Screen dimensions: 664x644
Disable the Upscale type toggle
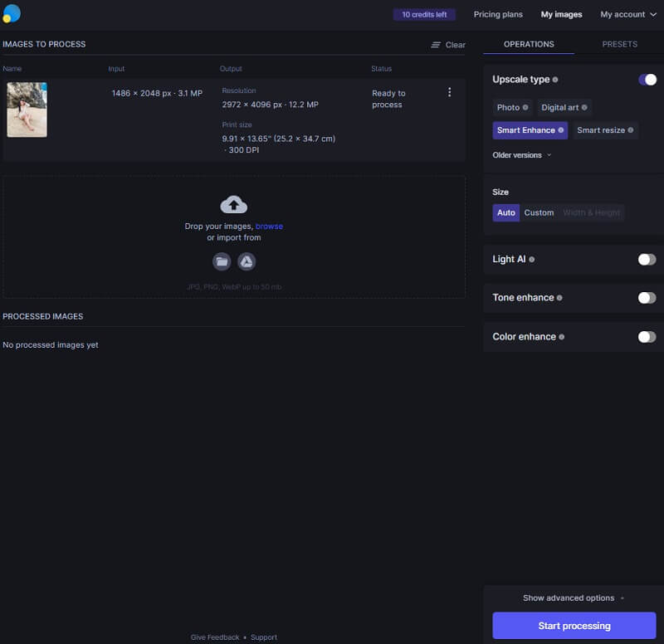click(x=647, y=80)
